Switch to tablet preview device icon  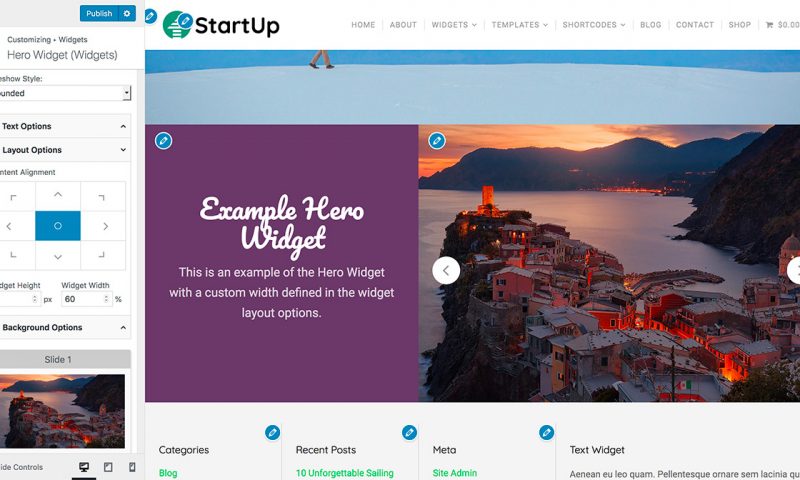tap(108, 467)
